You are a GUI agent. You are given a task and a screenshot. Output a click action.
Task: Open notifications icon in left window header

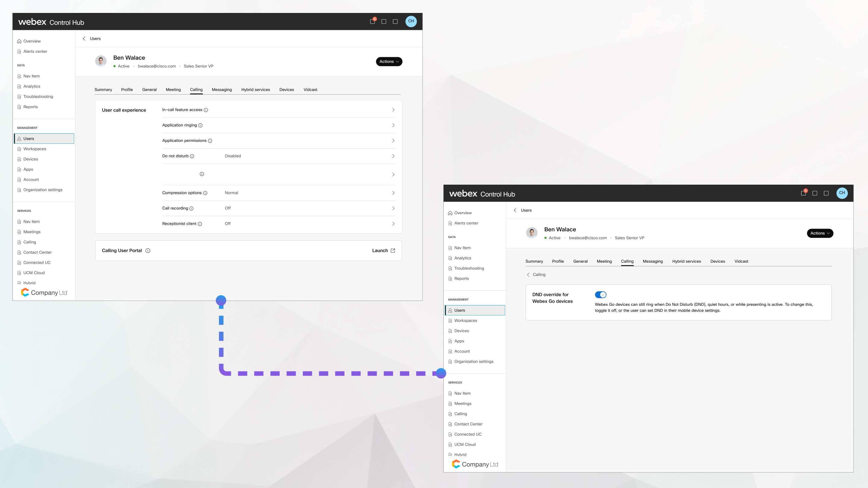pos(372,22)
